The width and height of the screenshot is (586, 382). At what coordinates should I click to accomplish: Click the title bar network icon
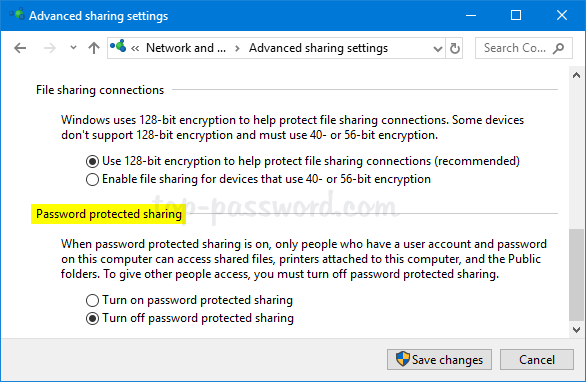[17, 14]
